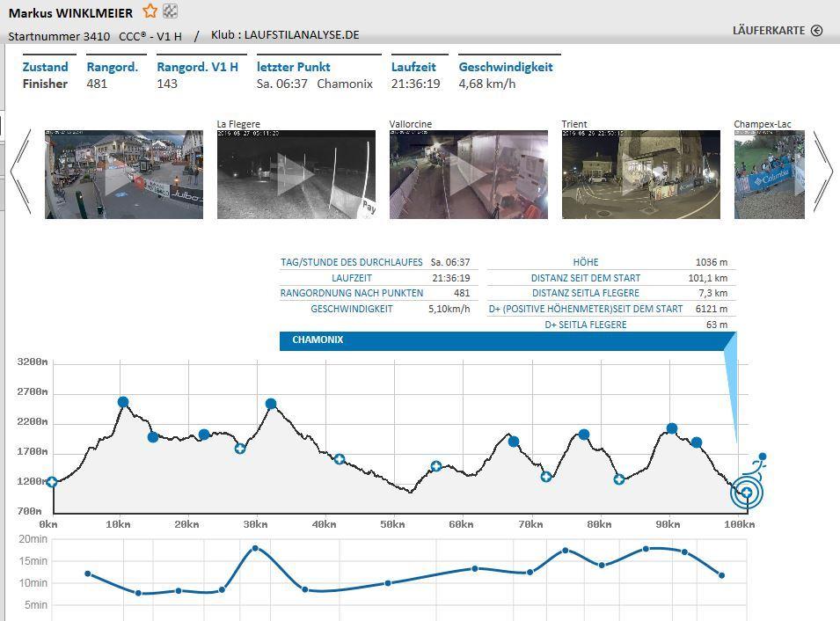
Task: Click the aid station marker near 72km
Action: (x=546, y=477)
